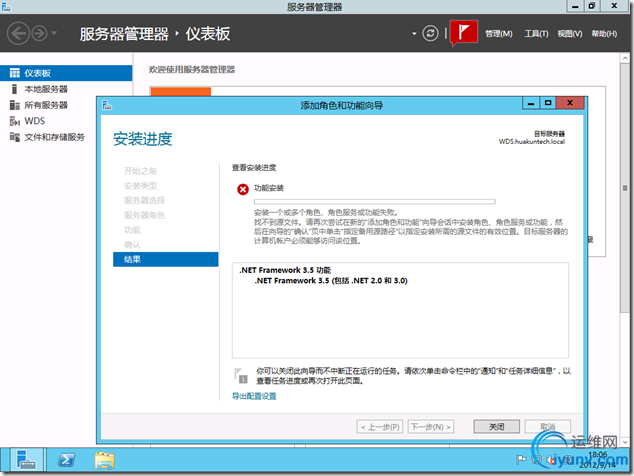Image resolution: width=634 pixels, height=476 pixels.
Task: Click the 安装类型 wizard step
Action: coord(140,186)
